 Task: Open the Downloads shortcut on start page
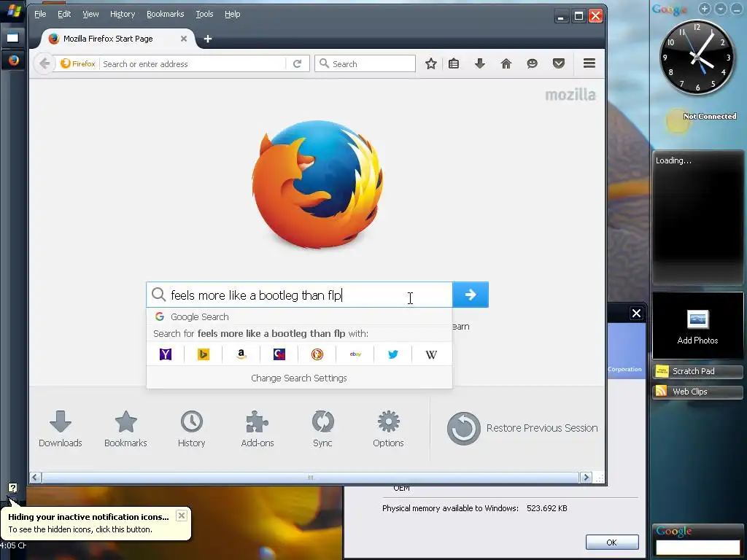pyautogui.click(x=60, y=429)
